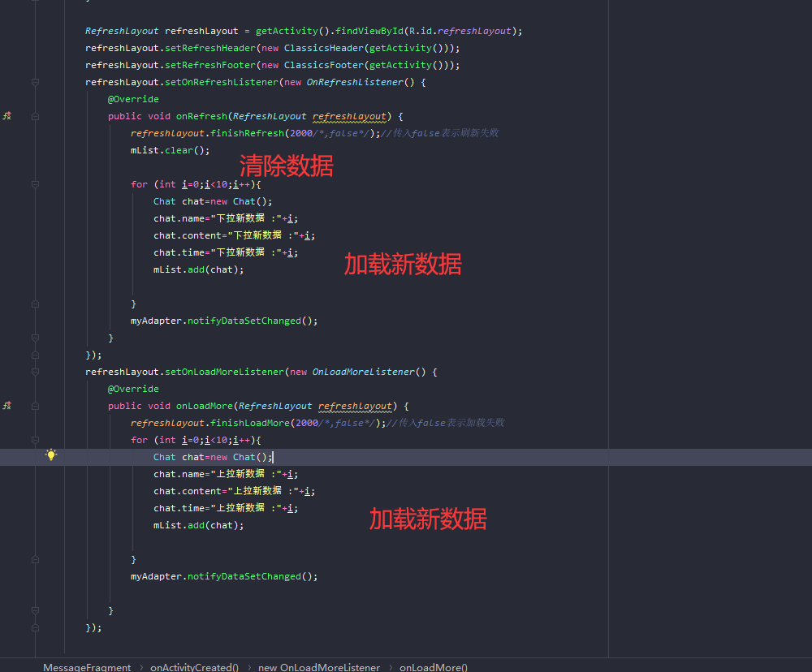Click R.id.refreshLayout resource reference
812x672 pixels.
(460, 31)
